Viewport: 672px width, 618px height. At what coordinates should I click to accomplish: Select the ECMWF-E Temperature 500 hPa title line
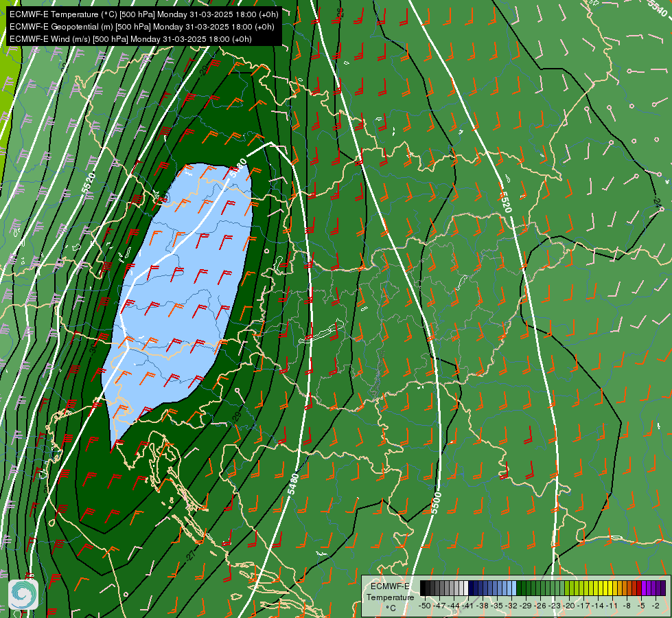tap(144, 14)
